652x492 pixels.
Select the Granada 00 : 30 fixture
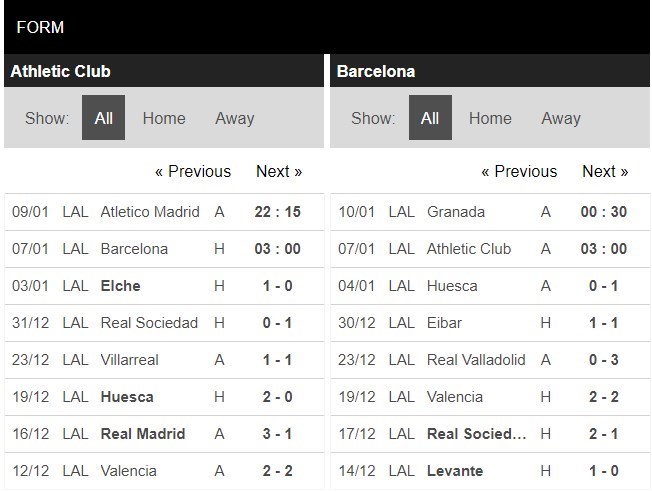tap(490, 212)
